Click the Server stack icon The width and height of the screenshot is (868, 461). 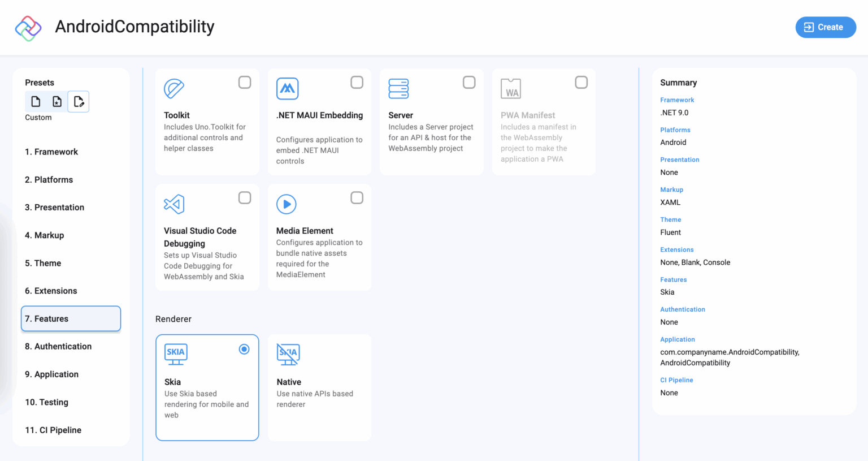tap(398, 89)
